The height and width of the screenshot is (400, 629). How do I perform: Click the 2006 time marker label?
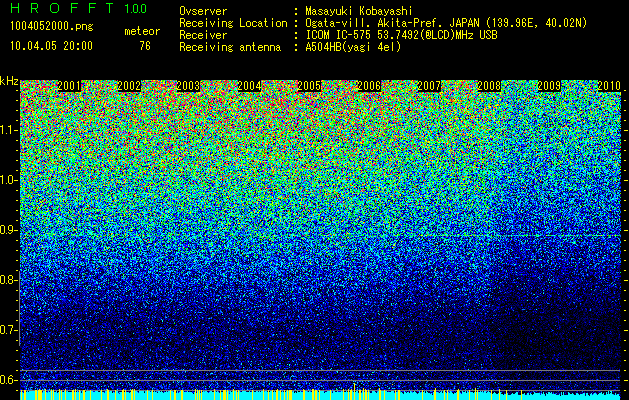(369, 86)
